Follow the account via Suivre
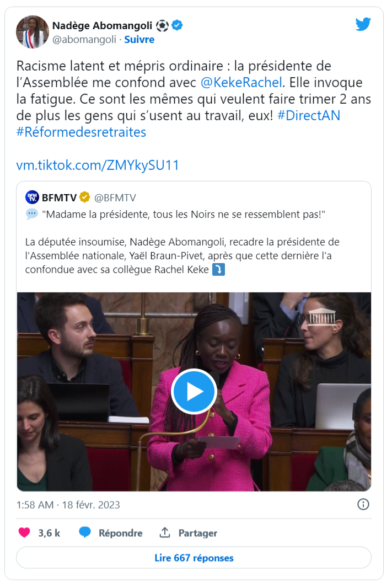Image resolution: width=392 pixels, height=587 pixels. click(139, 39)
